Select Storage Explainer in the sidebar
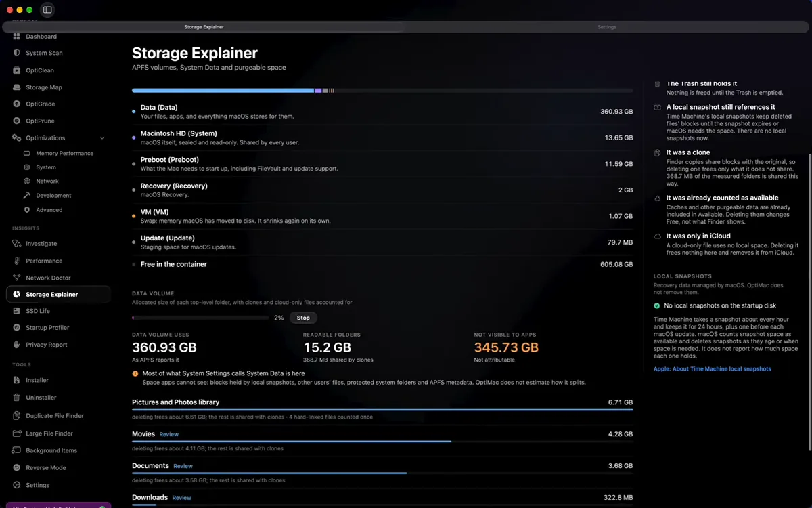 58,294
